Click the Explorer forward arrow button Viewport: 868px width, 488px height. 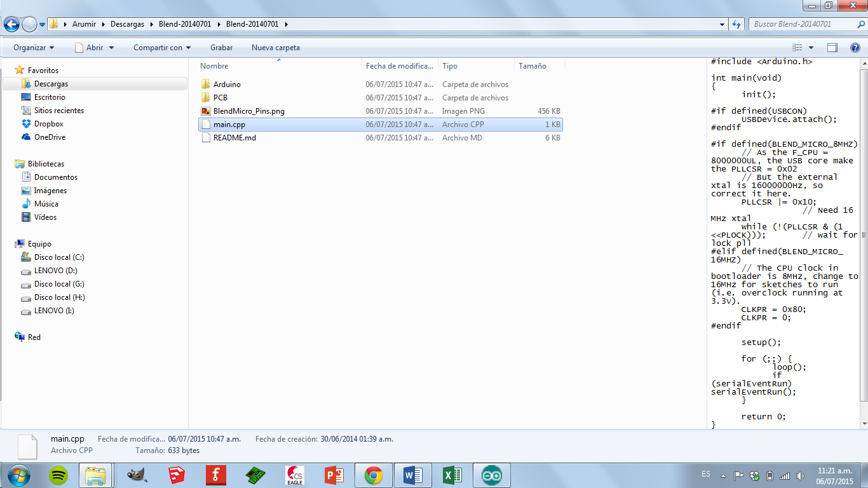pos(29,24)
